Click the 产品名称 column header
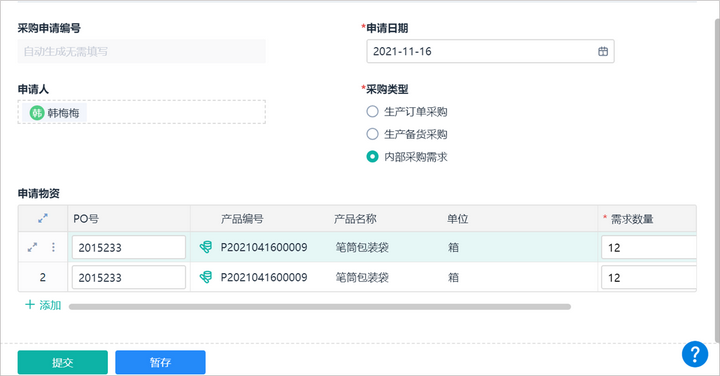The height and width of the screenshot is (376, 720). [355, 219]
